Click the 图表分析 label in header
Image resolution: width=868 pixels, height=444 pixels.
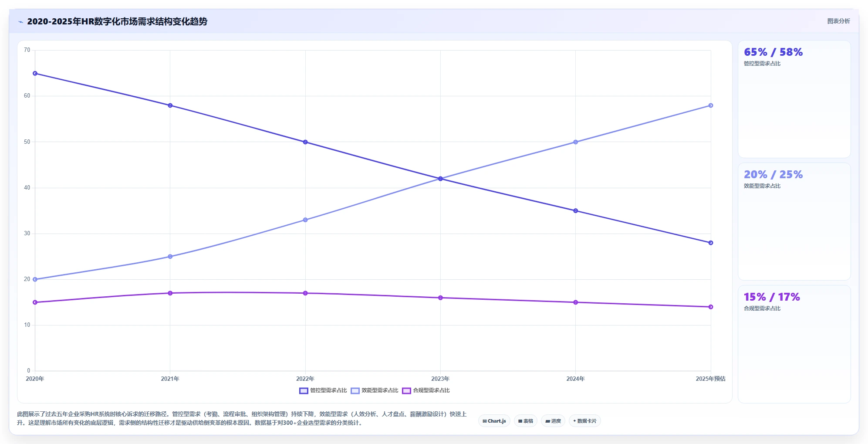point(838,21)
